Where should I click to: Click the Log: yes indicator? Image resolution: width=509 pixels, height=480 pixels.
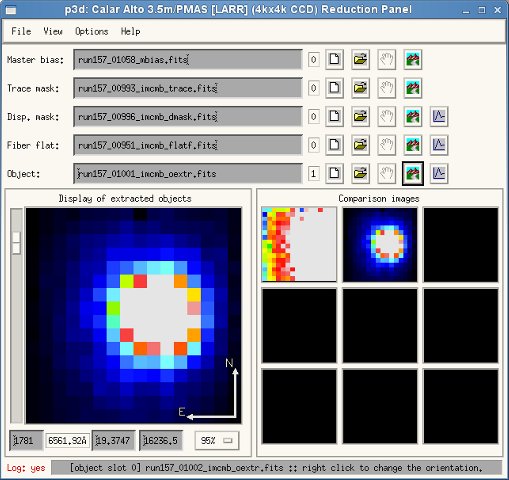(x=26, y=468)
